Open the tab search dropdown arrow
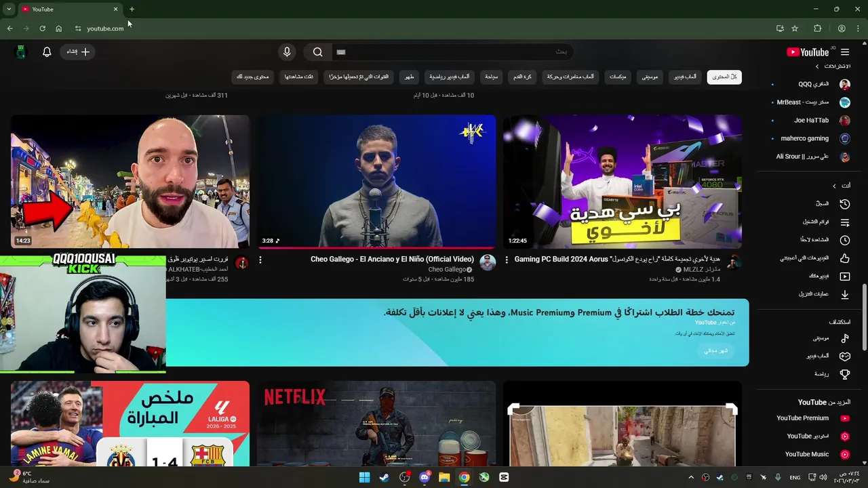Image resolution: width=868 pixels, height=488 pixels. click(9, 9)
